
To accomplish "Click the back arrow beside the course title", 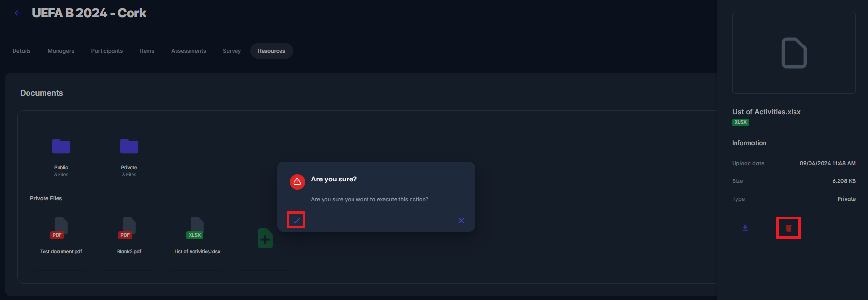I will (x=18, y=13).
